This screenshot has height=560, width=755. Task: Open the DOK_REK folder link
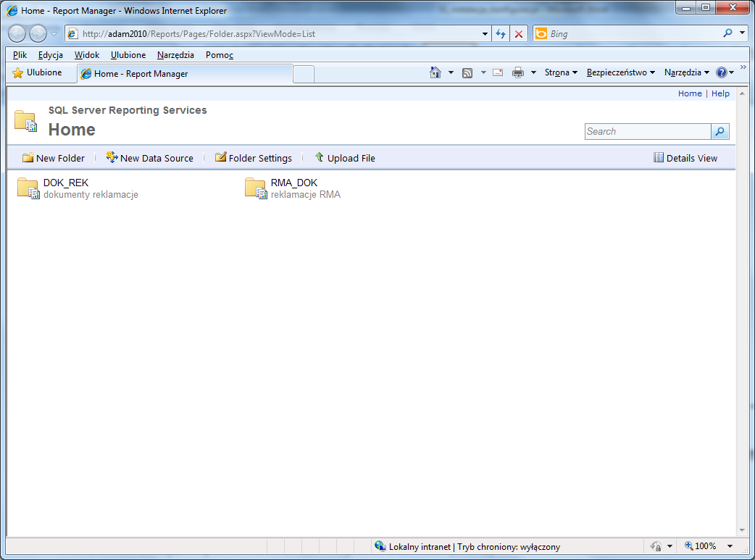pos(66,183)
